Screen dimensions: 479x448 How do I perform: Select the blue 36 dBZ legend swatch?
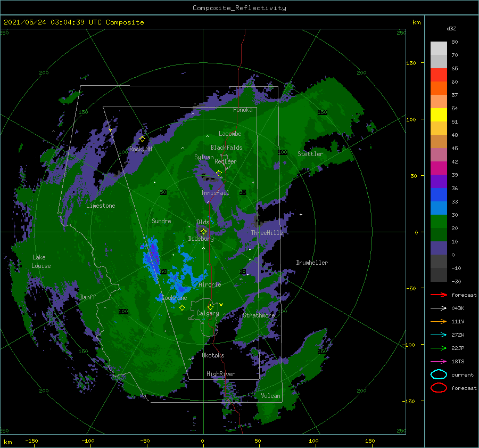(x=439, y=194)
